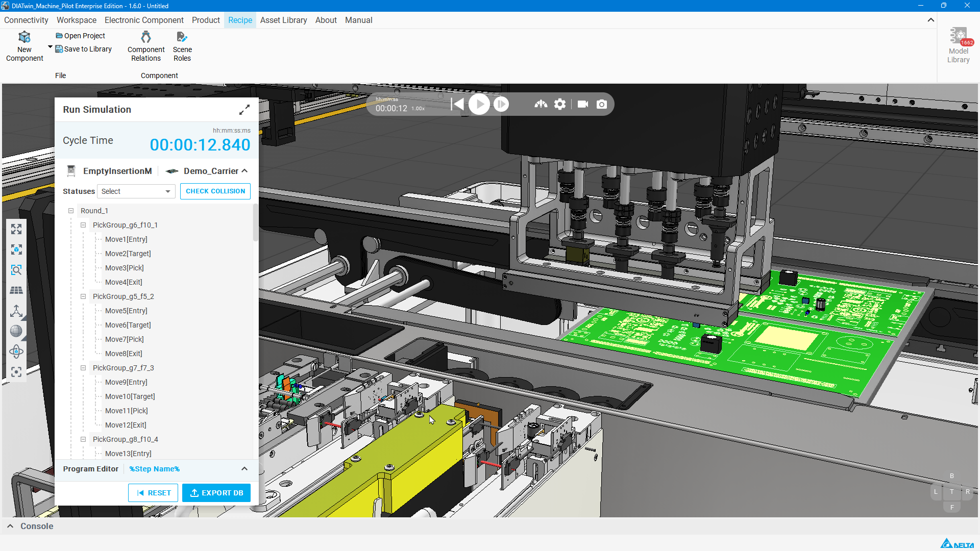Click the EXPORT DB button
980x551 pixels.
click(216, 493)
